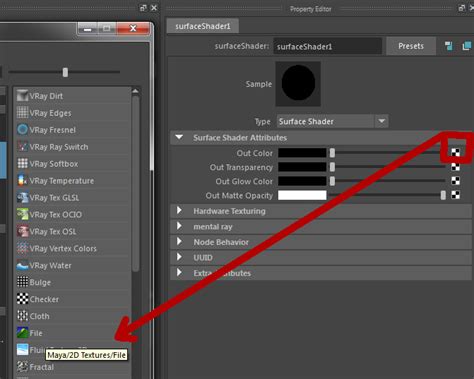Screen dimensions: 474x379
Task: Choose the VRay Temperature icon
Action: coord(22,180)
